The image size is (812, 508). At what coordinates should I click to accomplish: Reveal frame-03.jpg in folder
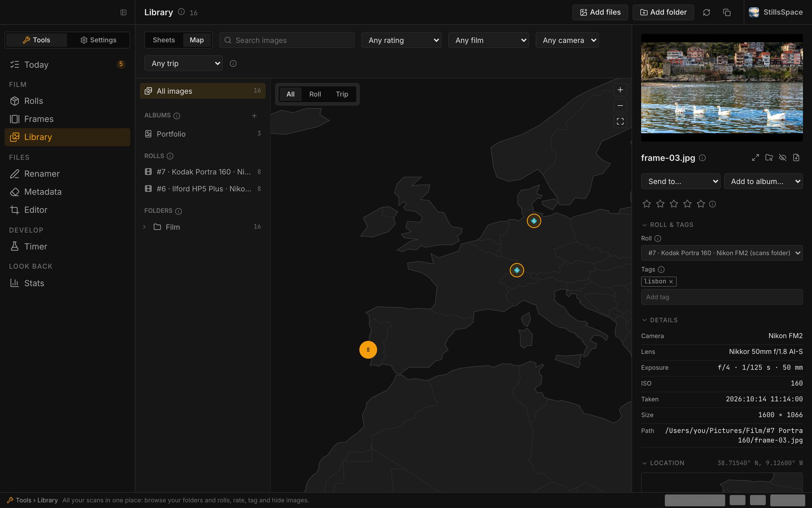click(769, 158)
